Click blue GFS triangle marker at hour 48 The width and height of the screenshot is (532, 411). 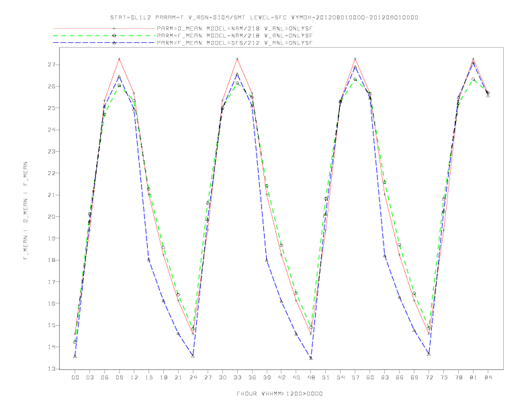(x=311, y=358)
